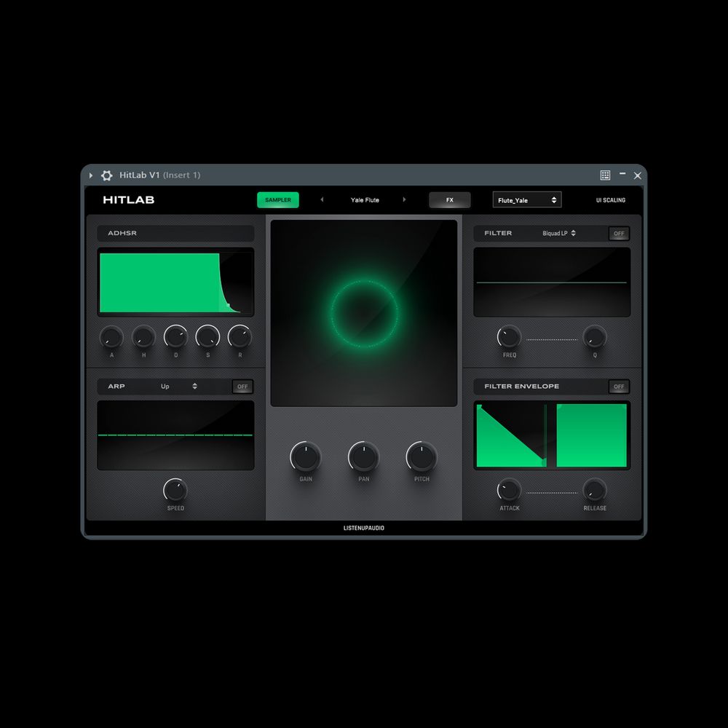Click the GAIN knob

click(x=306, y=456)
